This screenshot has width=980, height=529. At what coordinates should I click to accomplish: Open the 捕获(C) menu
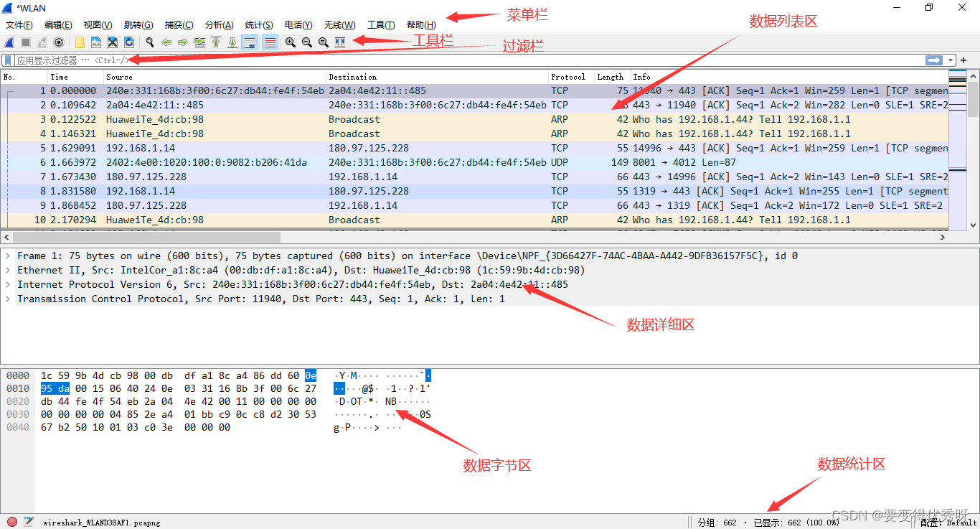click(179, 25)
